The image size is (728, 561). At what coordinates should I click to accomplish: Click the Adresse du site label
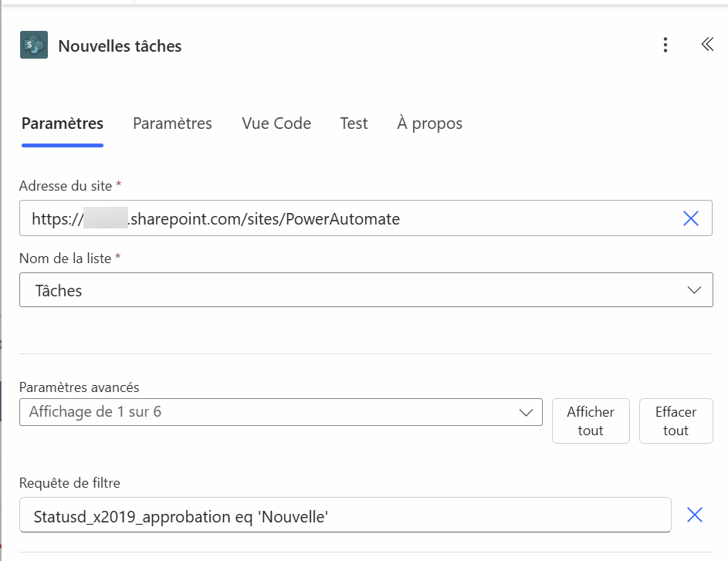coord(66,186)
